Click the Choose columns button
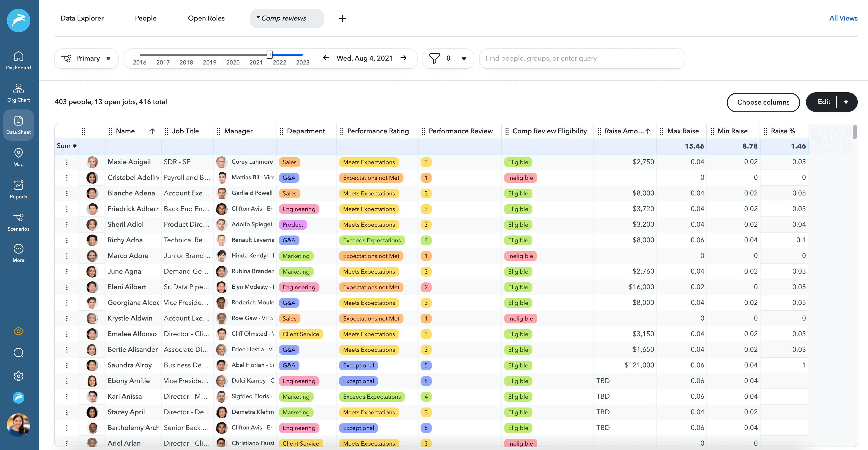The height and width of the screenshot is (450, 868). pos(763,102)
